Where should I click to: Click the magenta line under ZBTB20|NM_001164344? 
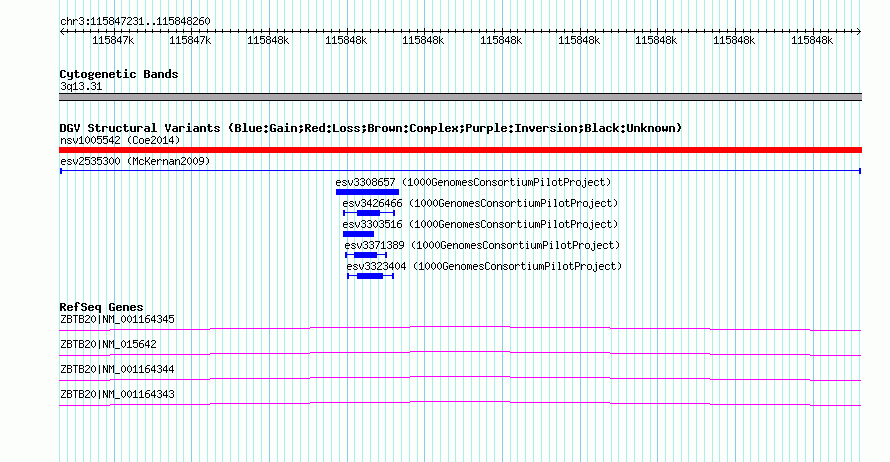click(460, 378)
